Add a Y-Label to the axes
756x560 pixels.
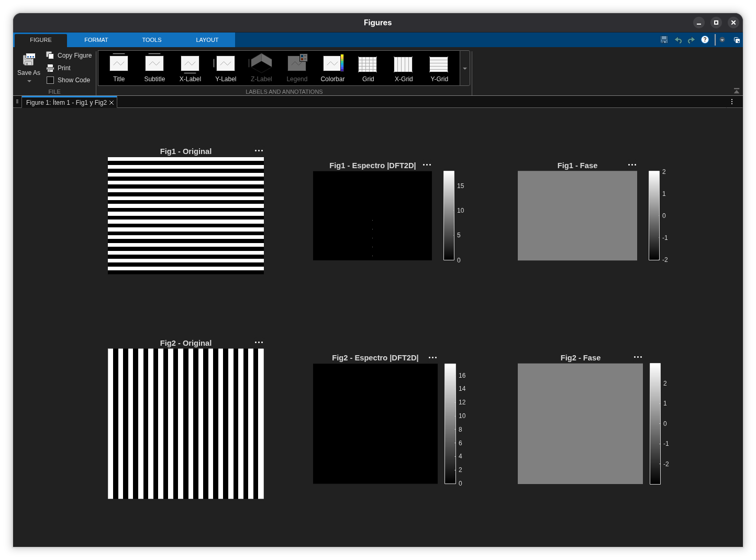tap(226, 68)
